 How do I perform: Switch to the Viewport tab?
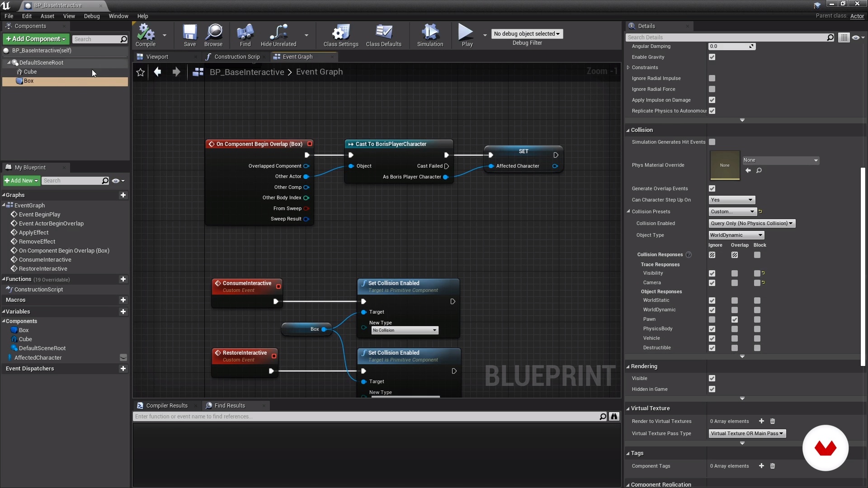pyautogui.click(x=157, y=57)
